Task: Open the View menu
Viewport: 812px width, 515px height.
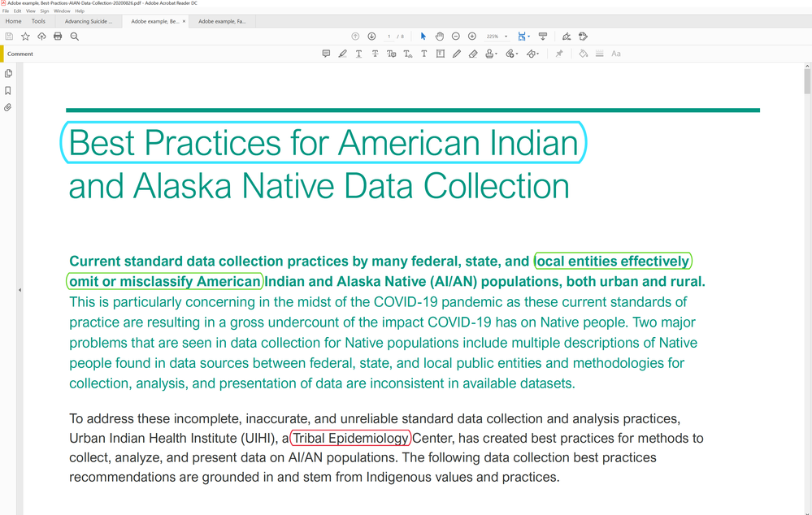Action: 31,11
